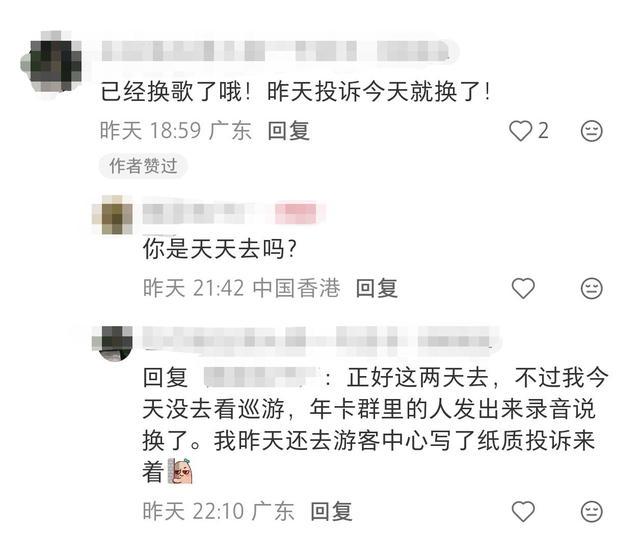Open third commenter's dark avatar
Viewport: 640px width, 556px height.
tap(112, 343)
